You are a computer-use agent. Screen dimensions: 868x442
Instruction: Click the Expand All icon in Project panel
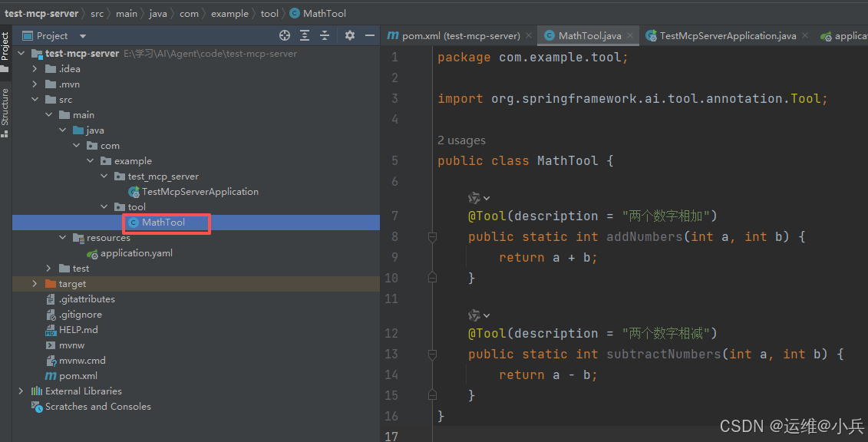(305, 35)
